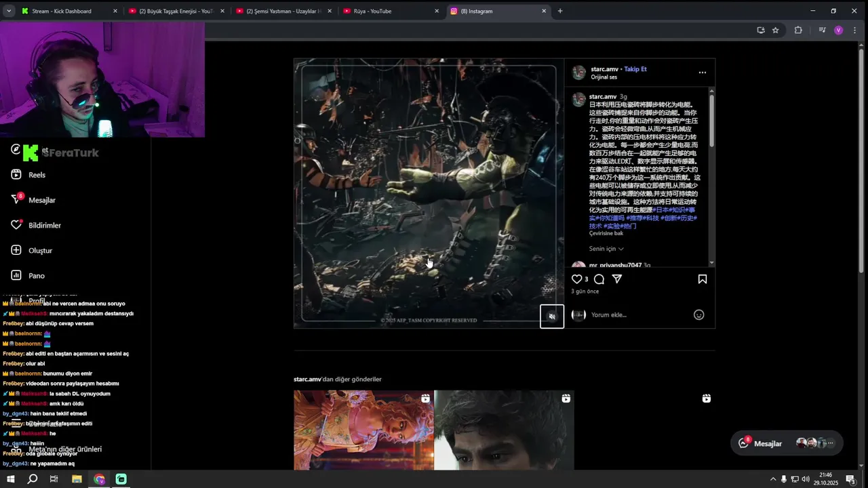Open network icon in system tray

795,479
